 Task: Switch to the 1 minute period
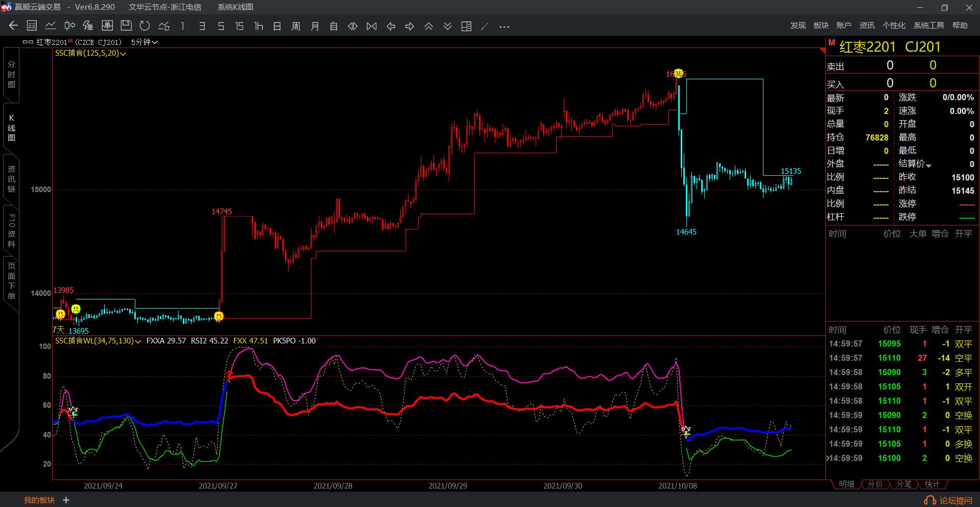183,26
